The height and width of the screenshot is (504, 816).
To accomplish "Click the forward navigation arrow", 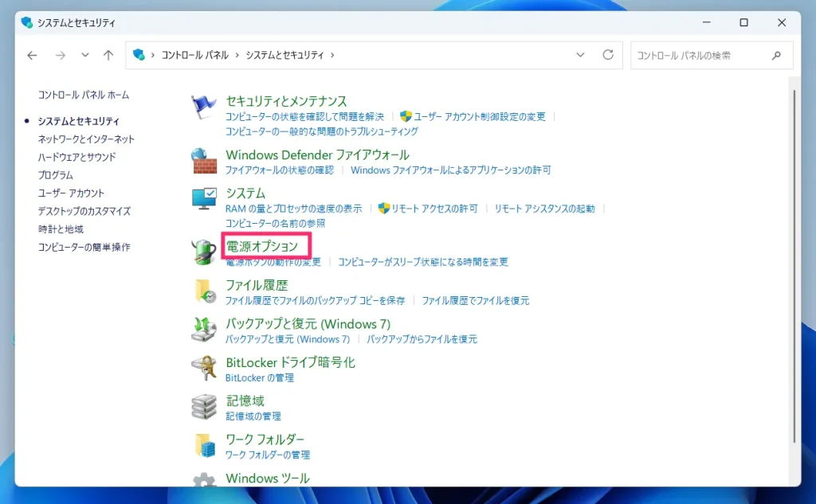I will 61,55.
